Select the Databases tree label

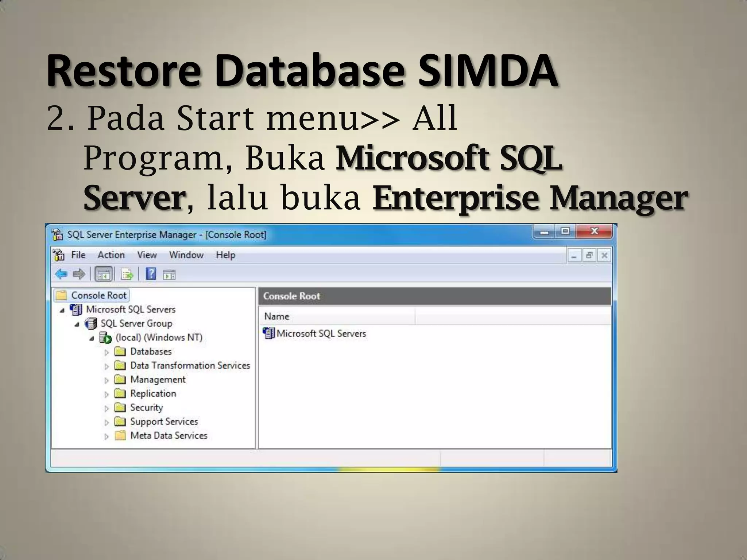[x=151, y=351]
